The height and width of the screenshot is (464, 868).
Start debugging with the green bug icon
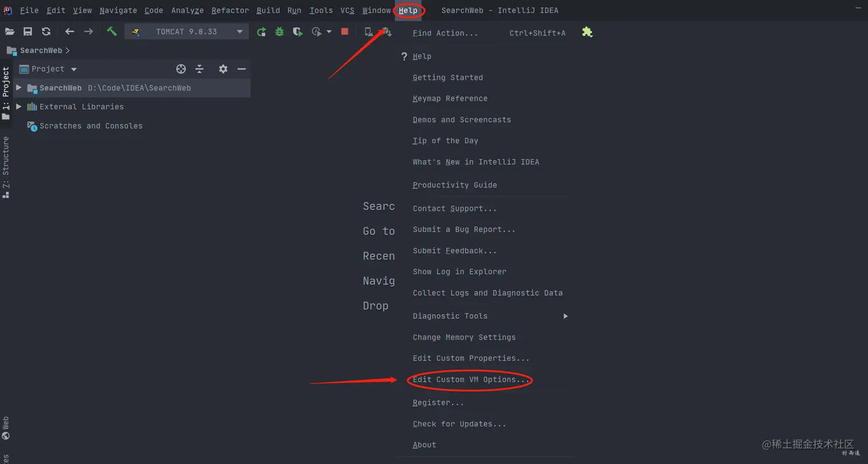click(280, 32)
